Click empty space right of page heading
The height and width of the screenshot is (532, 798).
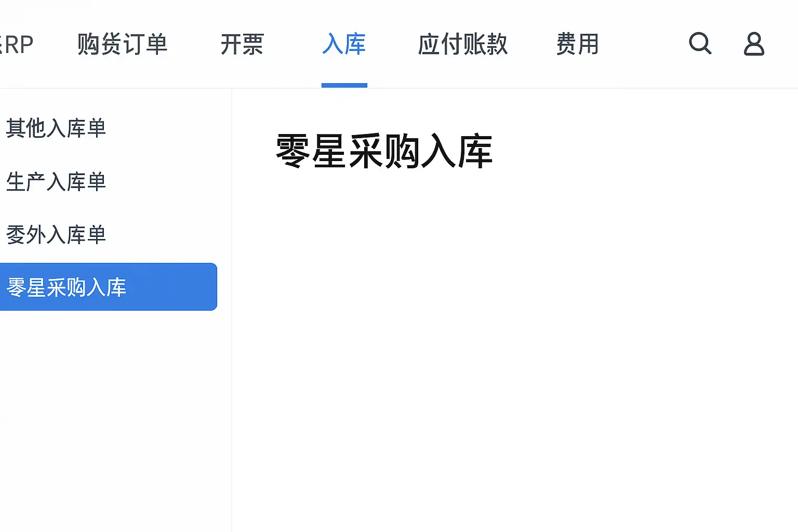(x=634, y=151)
